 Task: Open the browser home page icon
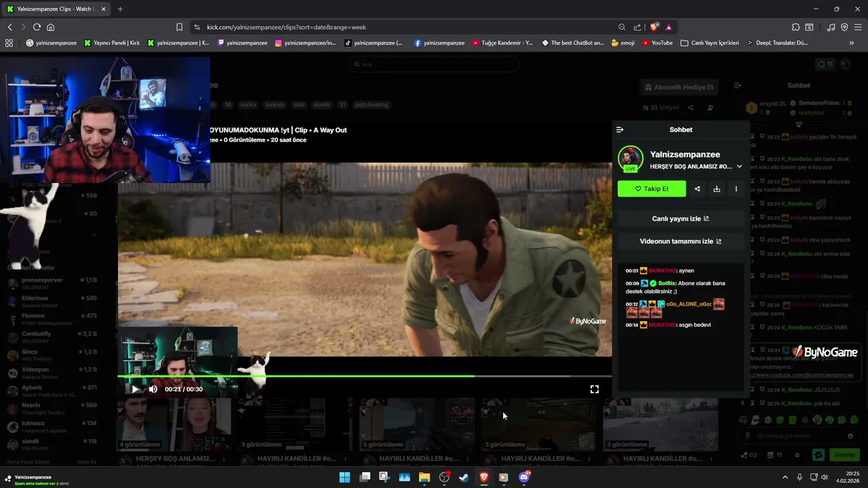[50, 27]
